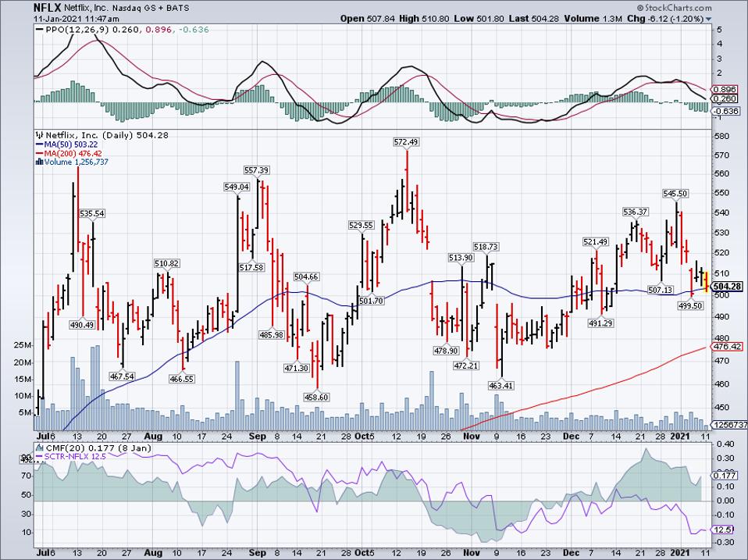
Task: Click the 507.13 price label
Action: (661, 290)
